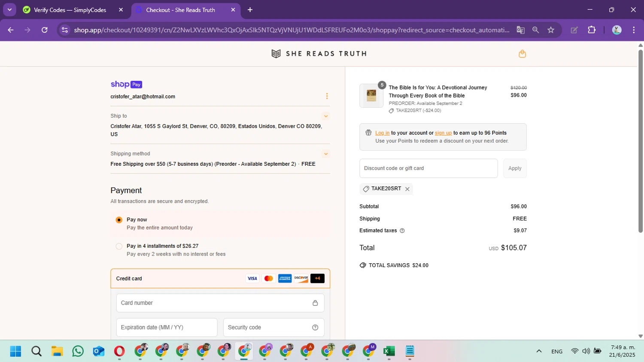Click the She Reads Truth book logo
Viewport: 644px width, 362px height.
tap(276, 54)
